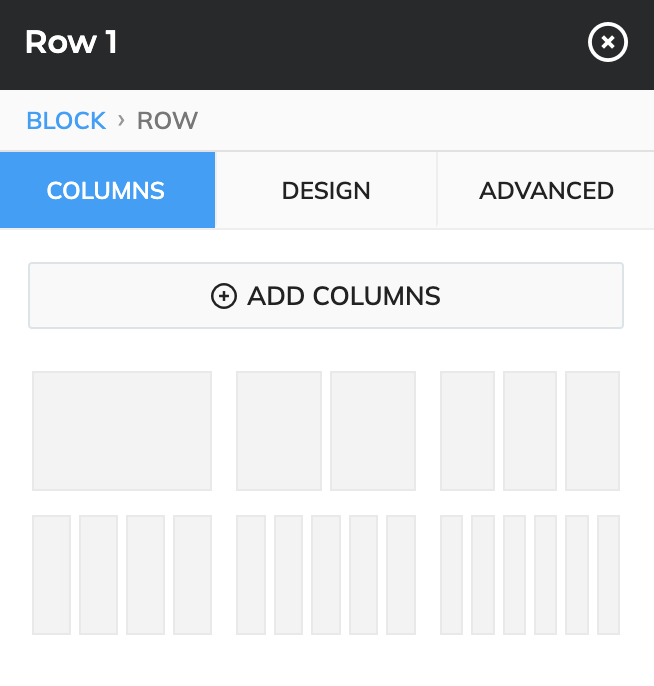
Task: Pick the three-column layout preset
Action: click(530, 431)
